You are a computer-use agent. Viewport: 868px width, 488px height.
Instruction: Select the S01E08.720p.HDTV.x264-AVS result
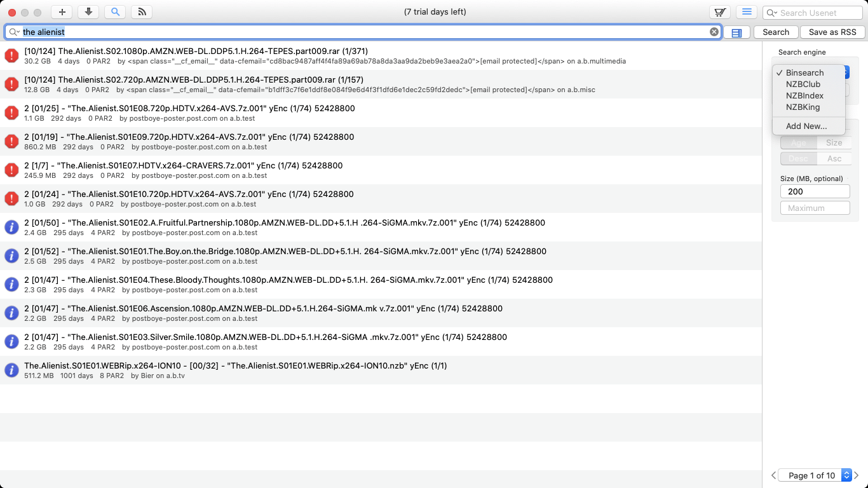pyautogui.click(x=381, y=112)
